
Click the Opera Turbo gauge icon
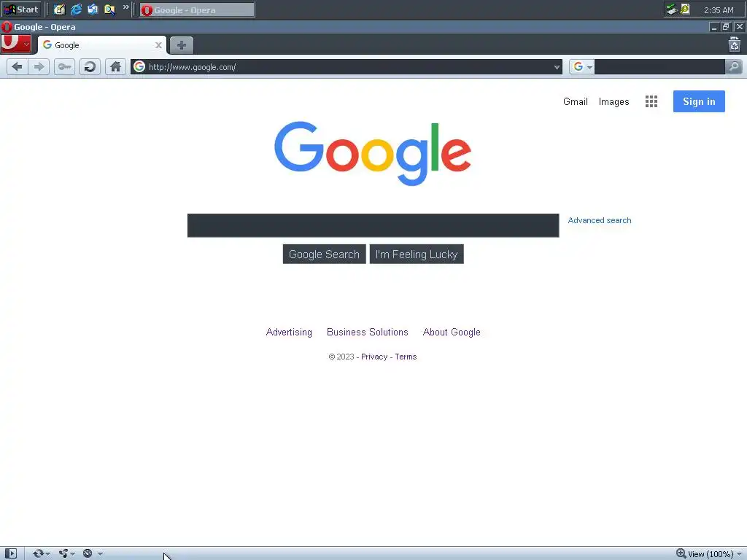(88, 553)
